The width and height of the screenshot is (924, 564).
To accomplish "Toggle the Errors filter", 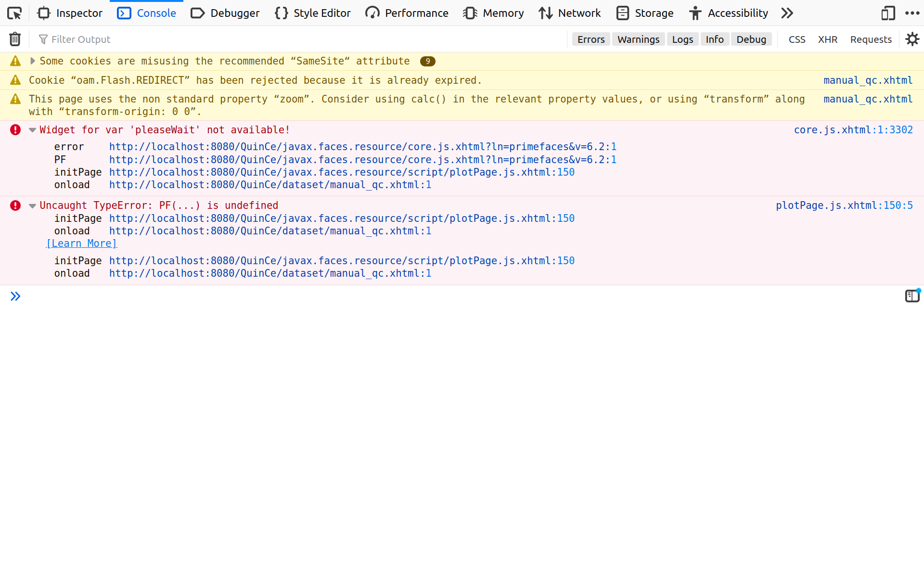I will (x=591, y=39).
